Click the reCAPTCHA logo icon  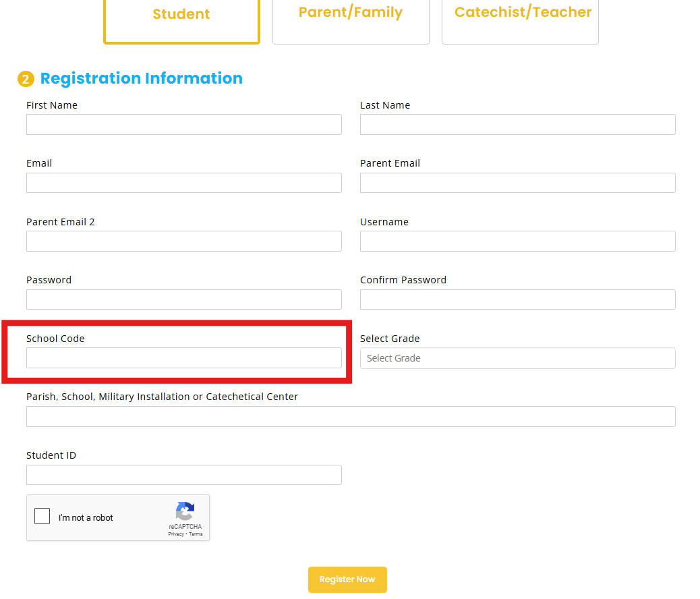click(185, 511)
